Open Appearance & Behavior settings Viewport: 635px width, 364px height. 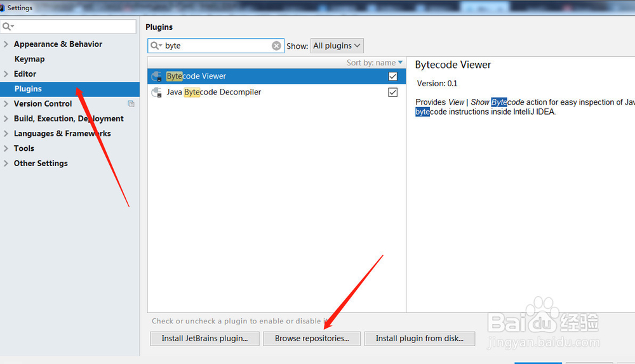click(x=58, y=44)
